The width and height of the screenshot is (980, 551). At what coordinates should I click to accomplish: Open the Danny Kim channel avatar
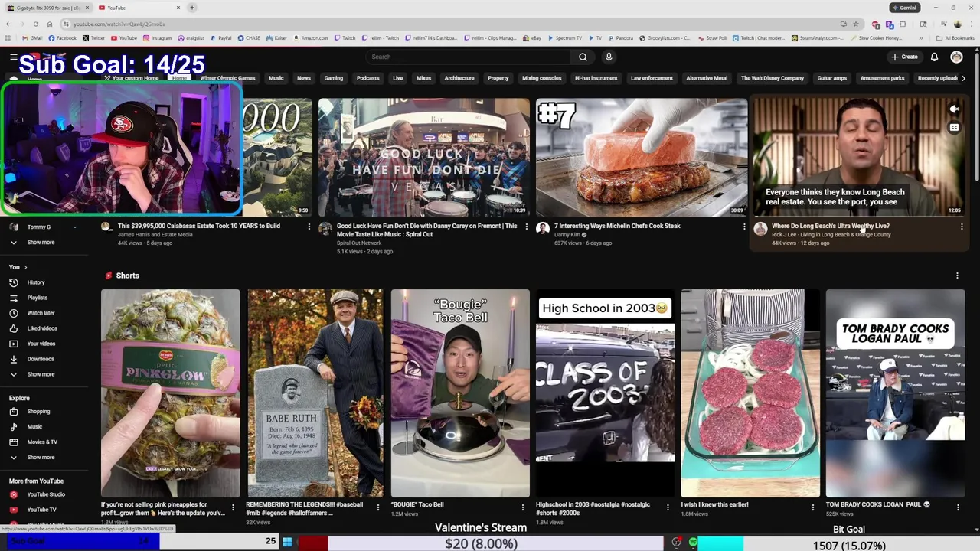(543, 228)
